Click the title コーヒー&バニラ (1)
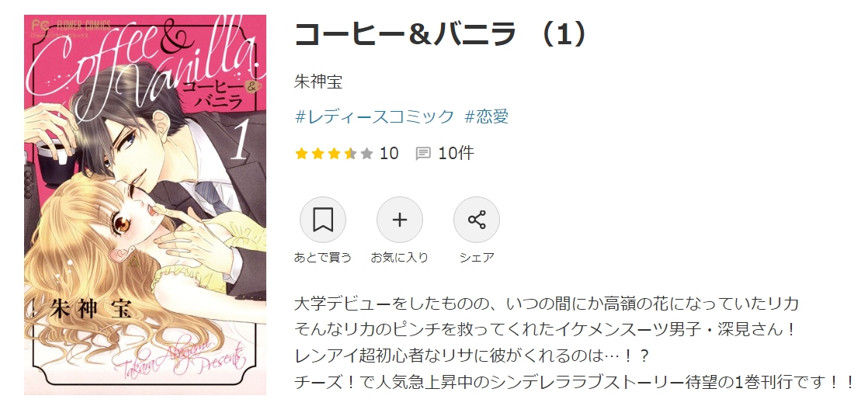868x420 pixels. (439, 34)
